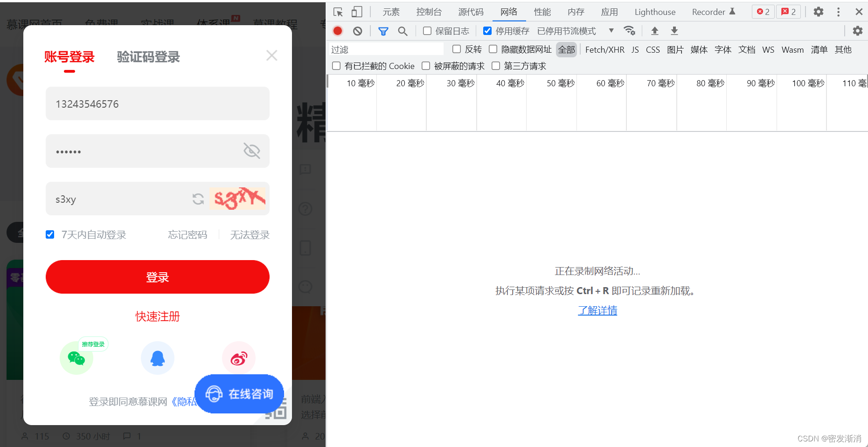
Task: Click the red 登录 button
Action: 158,277
